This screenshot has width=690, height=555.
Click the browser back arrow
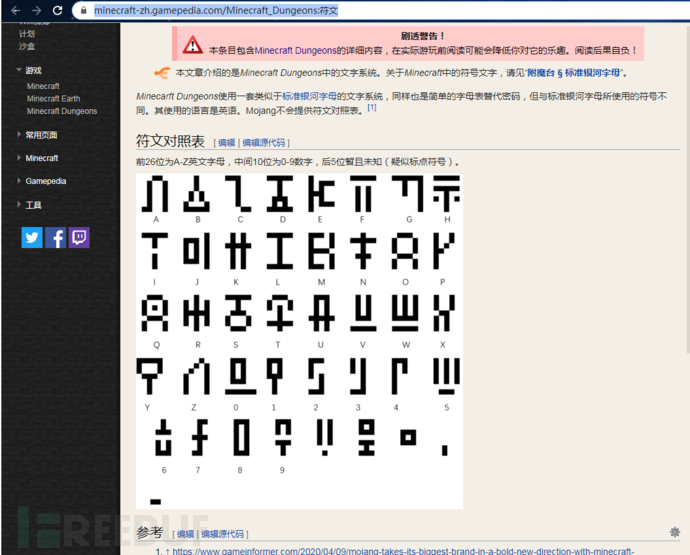pos(16,10)
